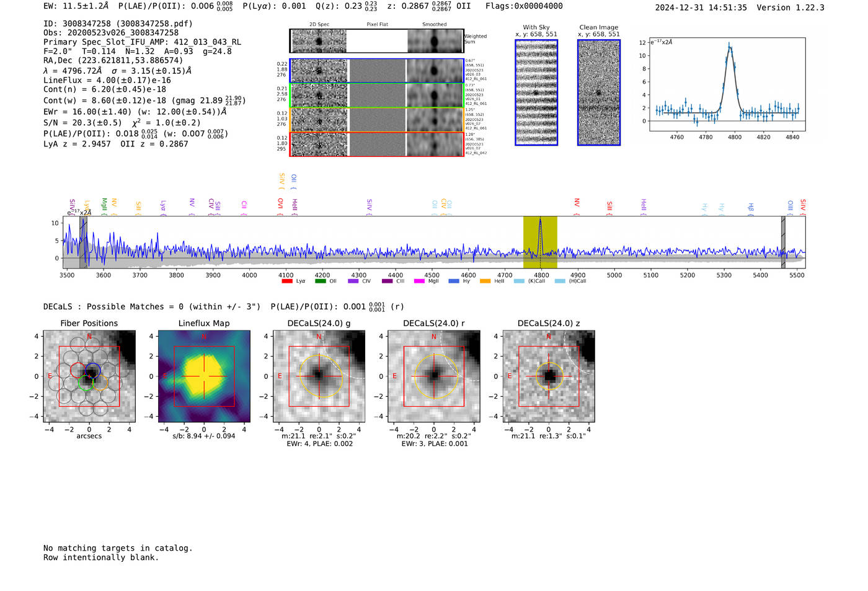The height and width of the screenshot is (591, 868).
Task: Click the EWr: 3, PLAE: 0.001 label
Action: (435, 443)
